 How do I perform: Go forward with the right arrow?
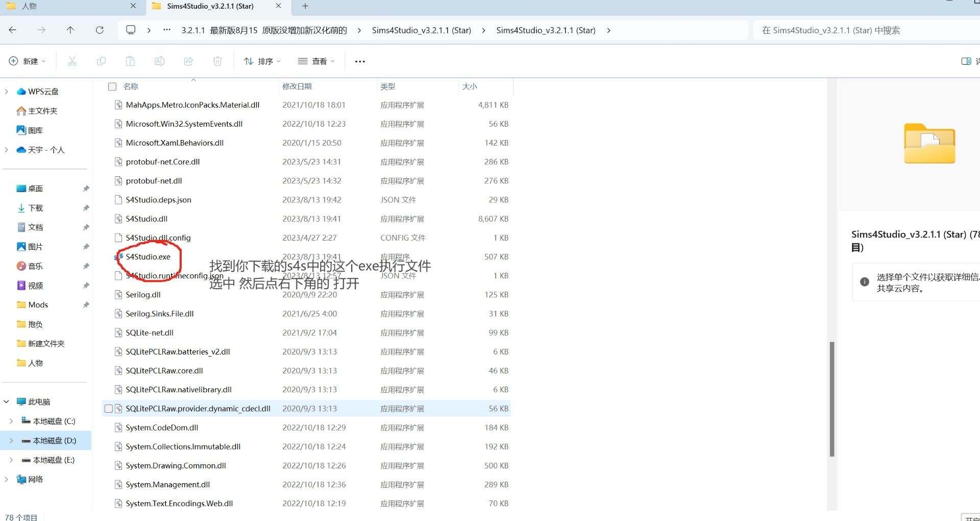point(41,30)
